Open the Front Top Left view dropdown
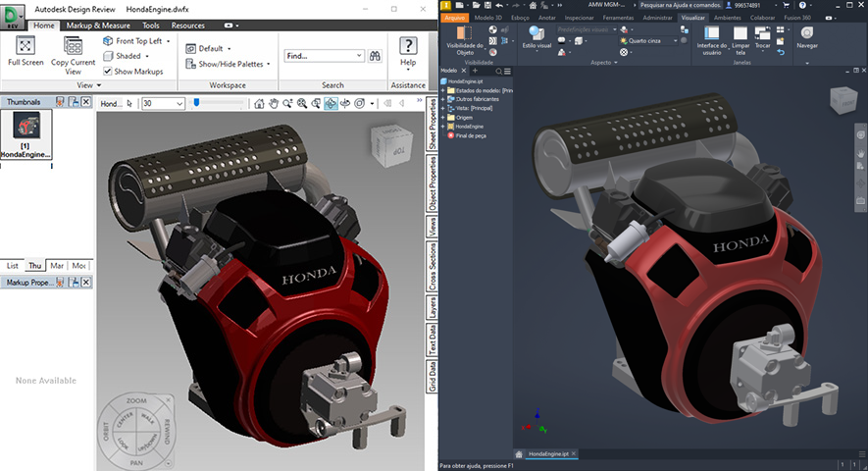 pyautogui.click(x=168, y=42)
